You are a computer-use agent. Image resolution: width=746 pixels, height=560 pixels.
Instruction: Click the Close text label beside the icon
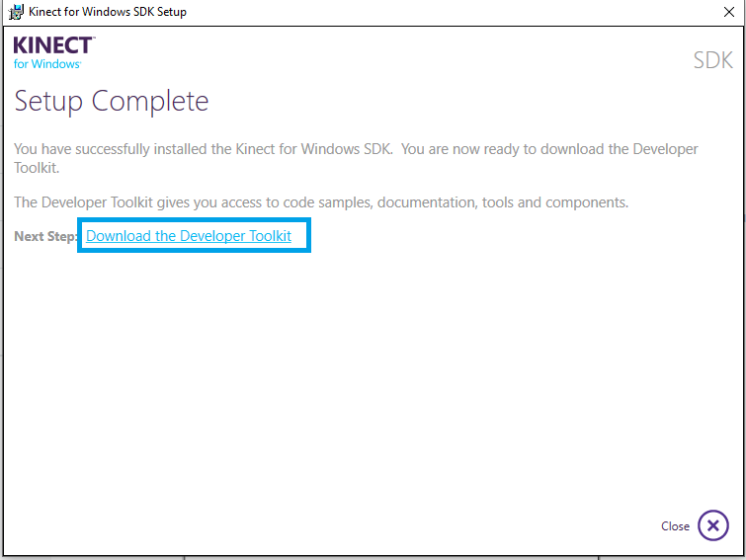(x=675, y=525)
